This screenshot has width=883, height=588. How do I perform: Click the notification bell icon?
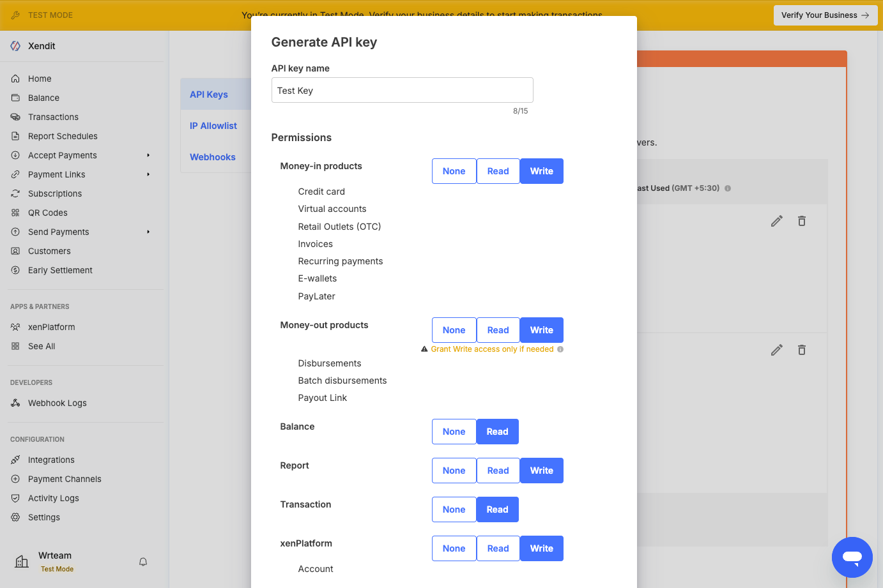pyautogui.click(x=143, y=562)
